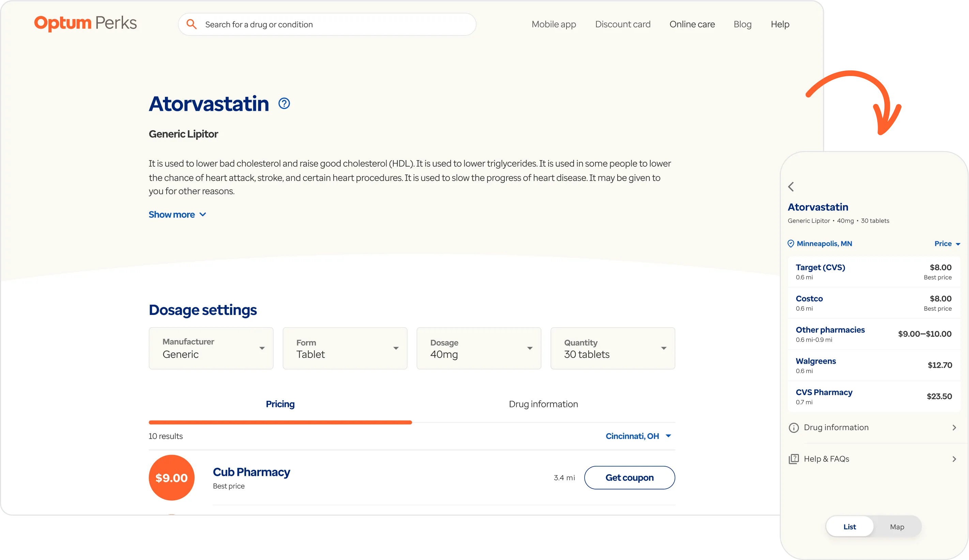Open the Manufacturer Generic dropdown
The width and height of the screenshot is (969, 560).
[x=211, y=348]
